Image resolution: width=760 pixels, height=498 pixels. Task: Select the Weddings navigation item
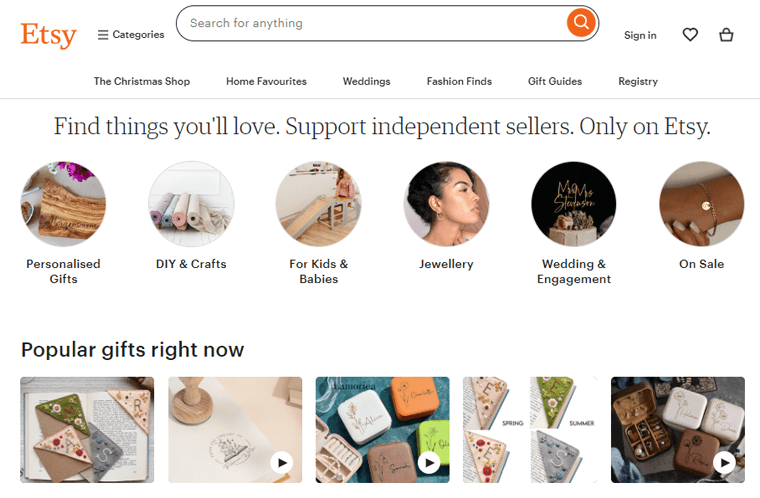click(366, 81)
